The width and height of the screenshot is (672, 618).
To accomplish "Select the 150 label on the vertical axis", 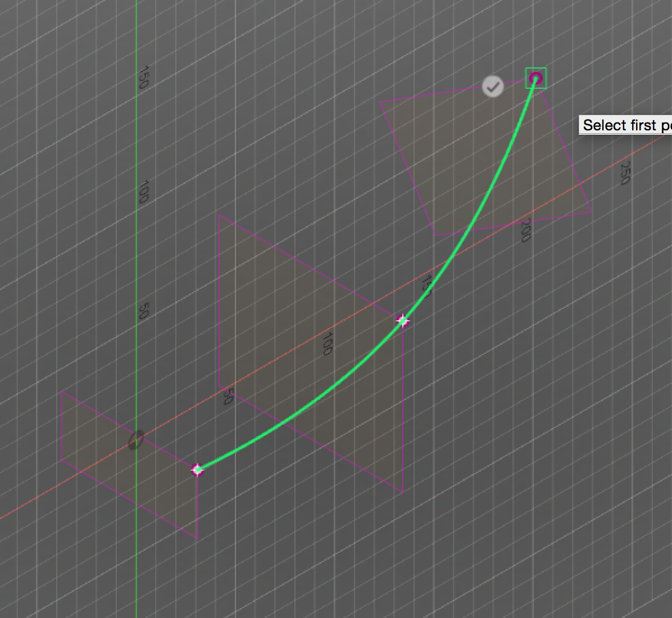I will coord(142,79).
